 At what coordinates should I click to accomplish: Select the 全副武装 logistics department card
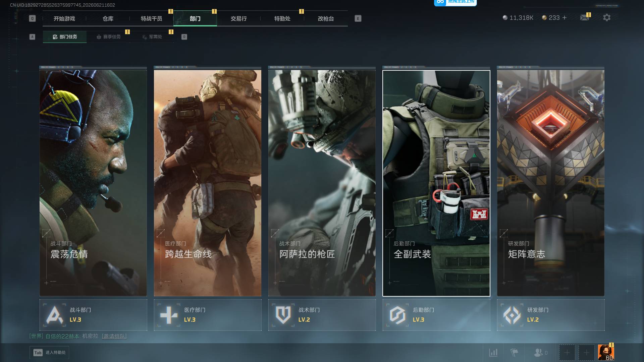point(436,183)
